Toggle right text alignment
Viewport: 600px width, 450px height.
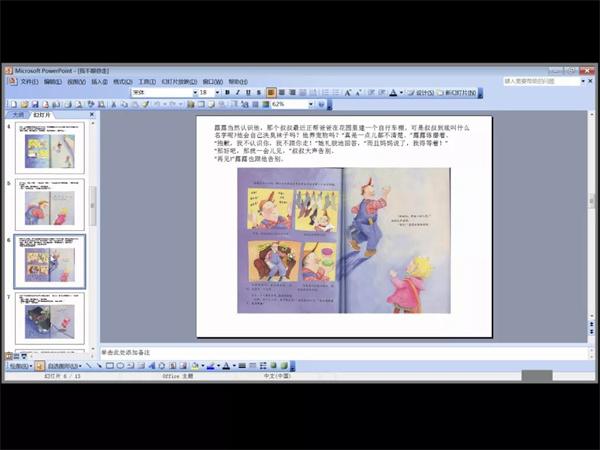(292, 93)
